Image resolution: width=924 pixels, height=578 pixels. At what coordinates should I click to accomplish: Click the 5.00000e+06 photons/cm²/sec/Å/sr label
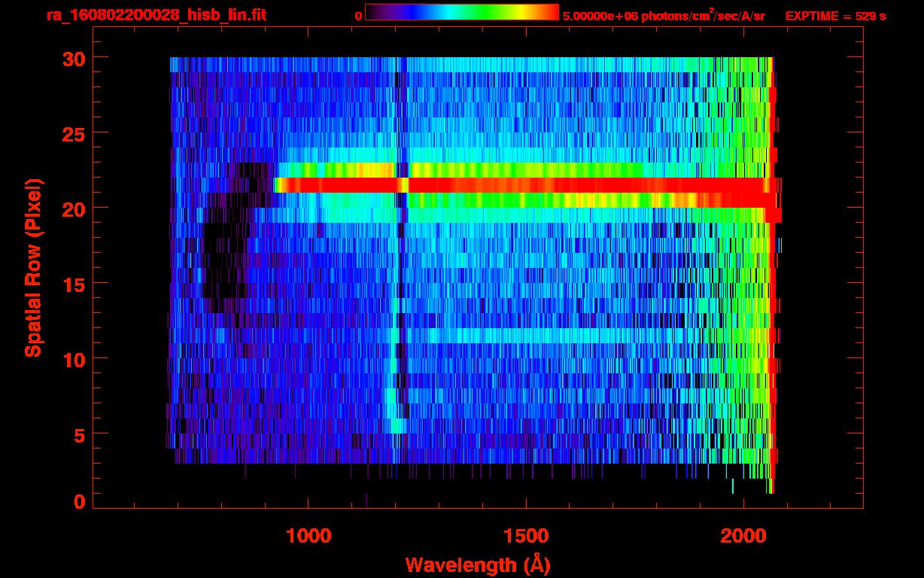664,15
